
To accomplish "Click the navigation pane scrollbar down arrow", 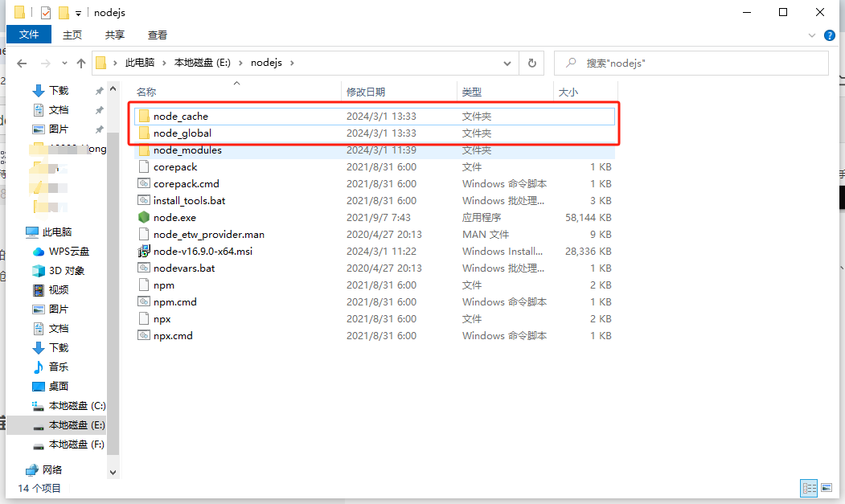I will coord(113,473).
